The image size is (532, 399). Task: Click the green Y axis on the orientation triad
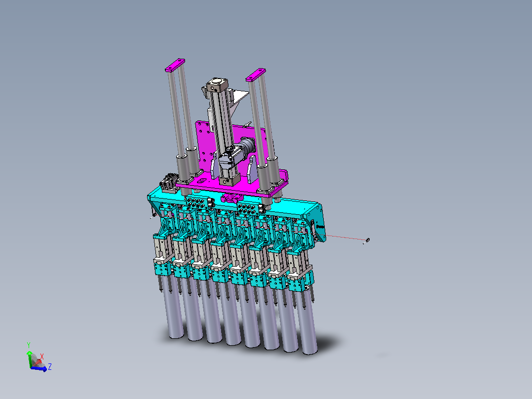coord(30,359)
